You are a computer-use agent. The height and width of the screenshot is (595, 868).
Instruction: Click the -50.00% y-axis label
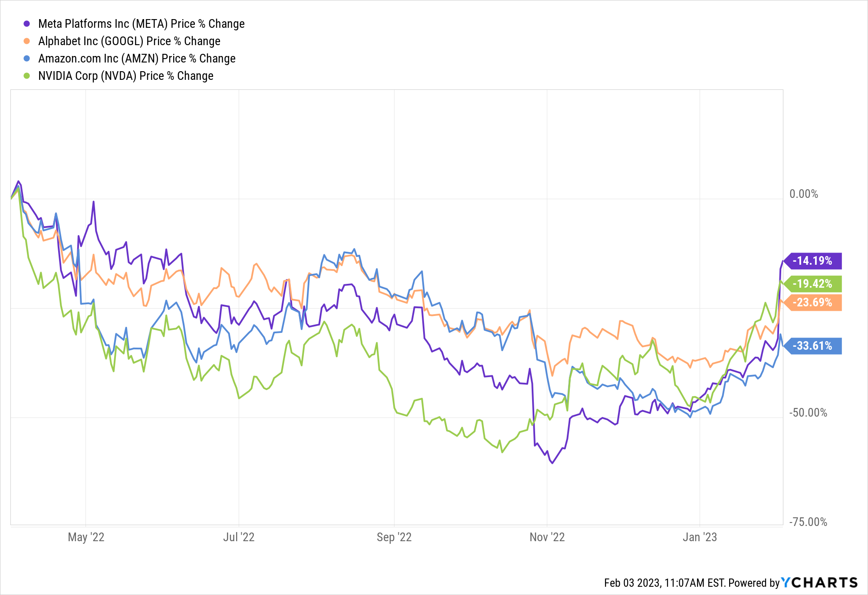pos(808,413)
